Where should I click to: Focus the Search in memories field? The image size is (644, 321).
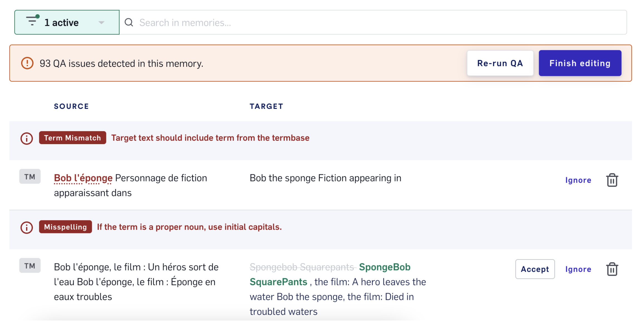(373, 22)
